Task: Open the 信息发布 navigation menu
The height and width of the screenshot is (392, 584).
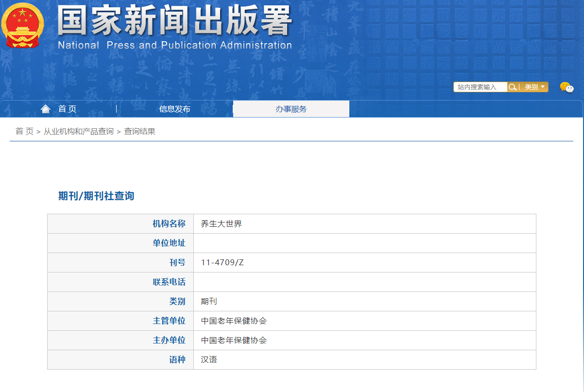Action: 175,109
